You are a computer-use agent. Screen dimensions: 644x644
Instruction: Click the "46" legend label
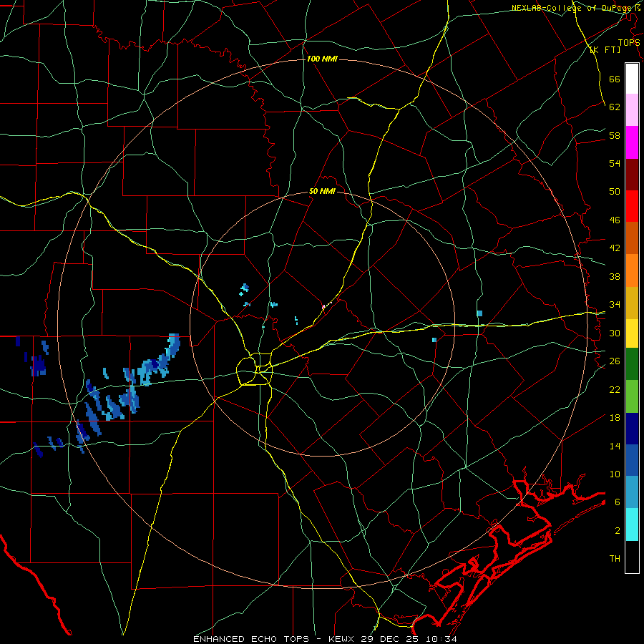[x=615, y=220]
